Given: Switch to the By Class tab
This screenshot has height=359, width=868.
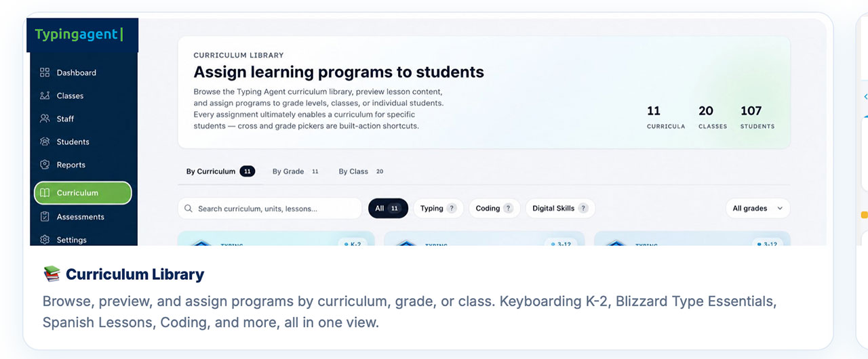Looking at the screenshot, I should [x=361, y=171].
